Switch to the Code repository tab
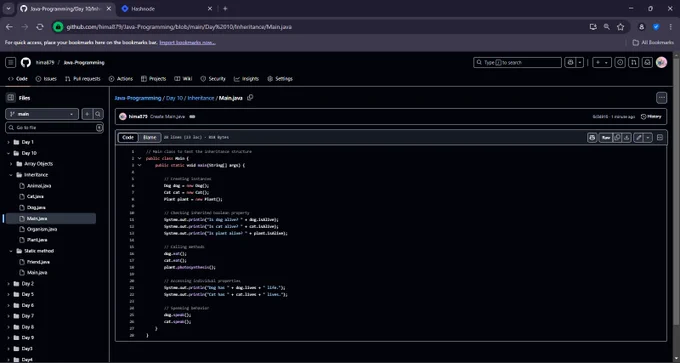 click(18, 79)
